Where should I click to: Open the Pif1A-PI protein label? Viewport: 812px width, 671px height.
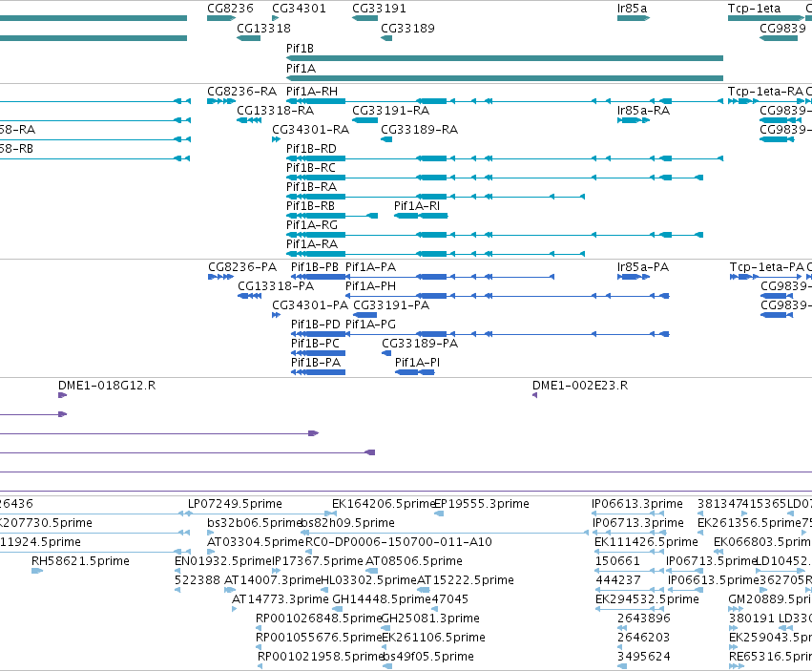[x=417, y=363]
